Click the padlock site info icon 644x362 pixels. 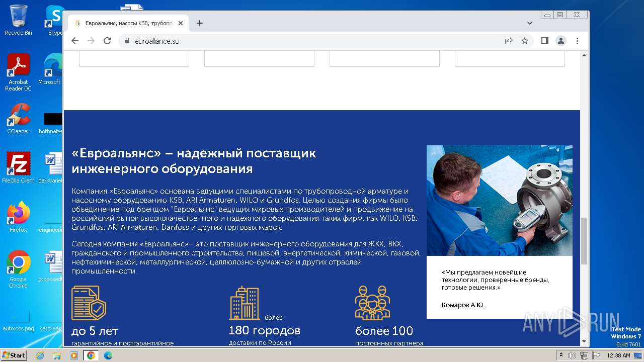point(127,41)
